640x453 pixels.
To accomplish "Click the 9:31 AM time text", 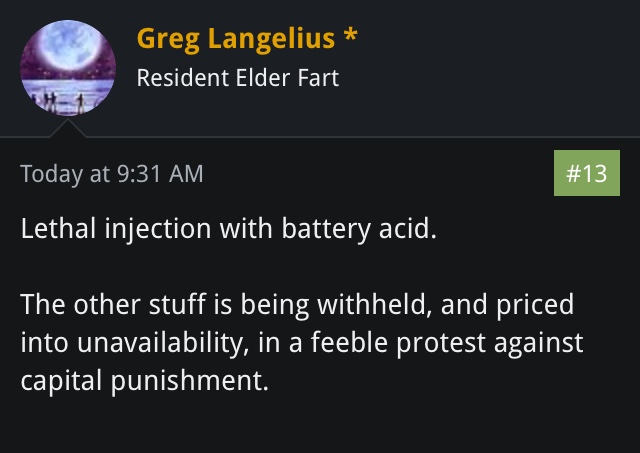I will pyautogui.click(x=160, y=173).
